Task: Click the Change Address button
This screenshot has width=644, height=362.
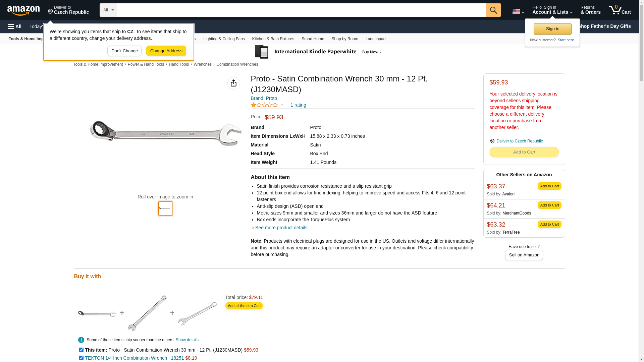Action: coord(166,51)
